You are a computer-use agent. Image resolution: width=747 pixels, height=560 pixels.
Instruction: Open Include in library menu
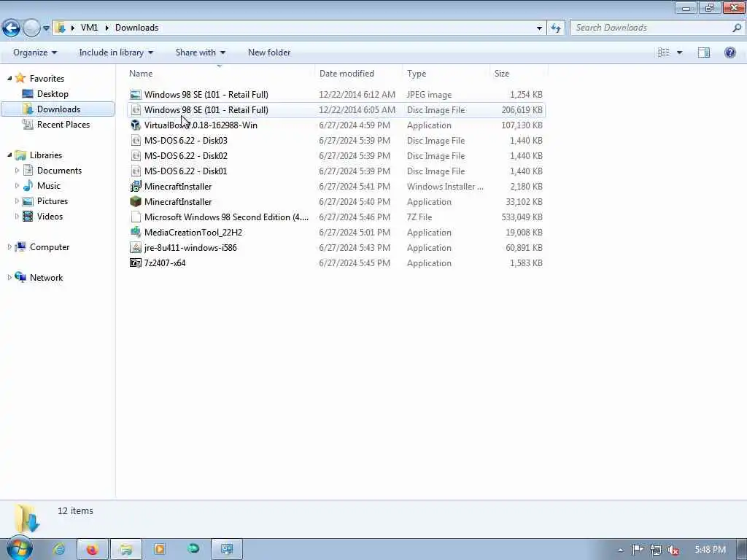(x=116, y=52)
